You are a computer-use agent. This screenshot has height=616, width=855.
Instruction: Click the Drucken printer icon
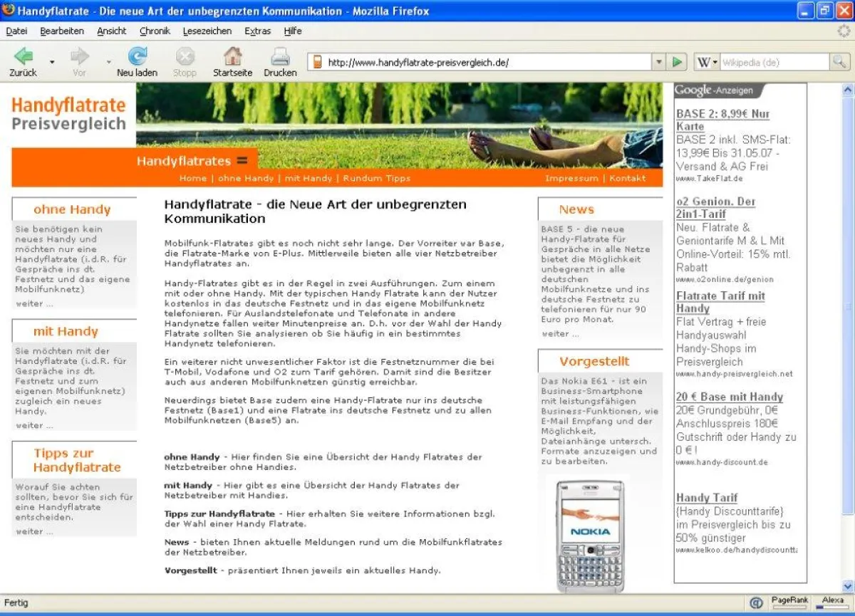pos(279,57)
